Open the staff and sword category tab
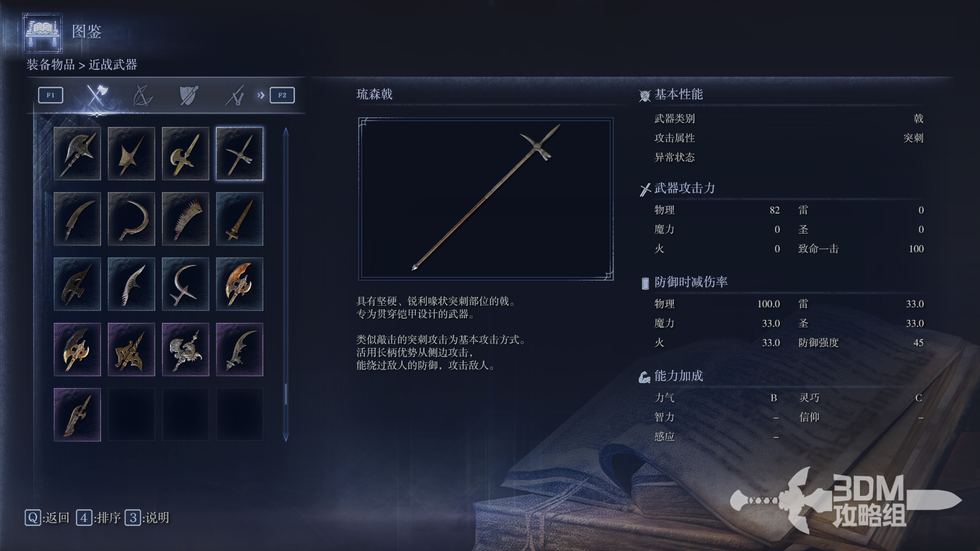Screen dimensions: 980x551 (x=235, y=95)
